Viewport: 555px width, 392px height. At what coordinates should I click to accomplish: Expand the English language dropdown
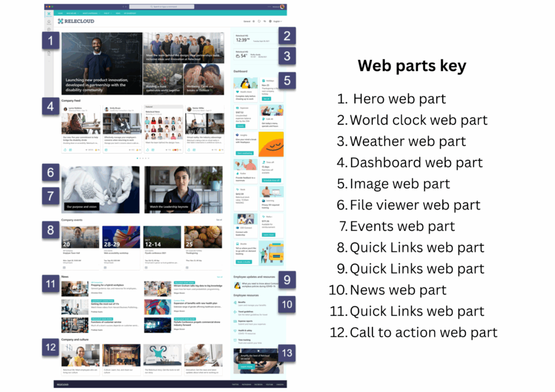pyautogui.click(x=278, y=21)
